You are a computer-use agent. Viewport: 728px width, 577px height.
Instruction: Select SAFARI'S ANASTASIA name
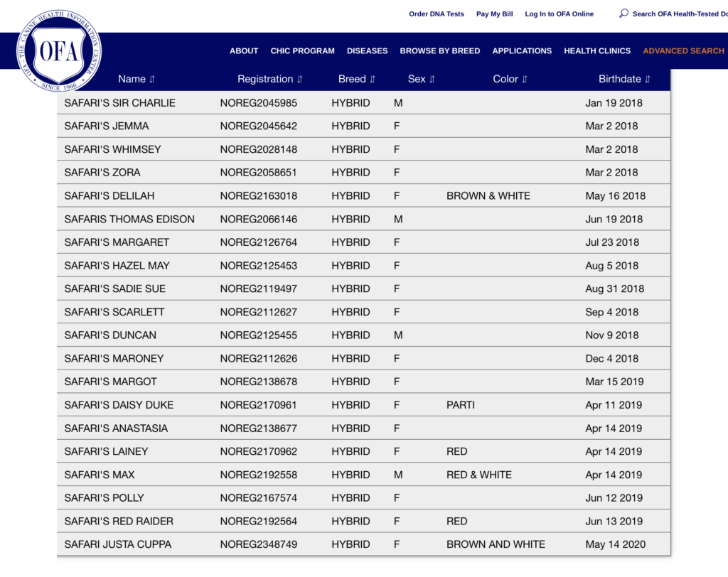click(x=116, y=428)
